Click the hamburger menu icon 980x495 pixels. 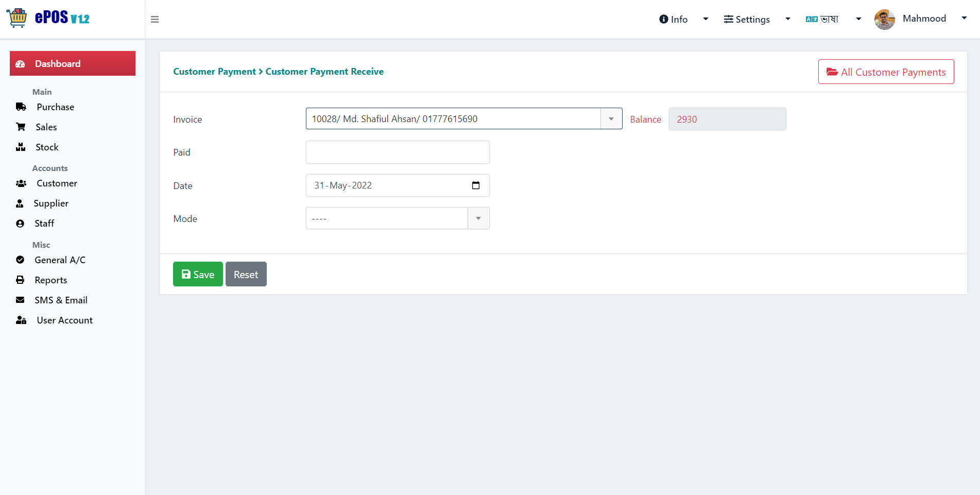pos(154,20)
